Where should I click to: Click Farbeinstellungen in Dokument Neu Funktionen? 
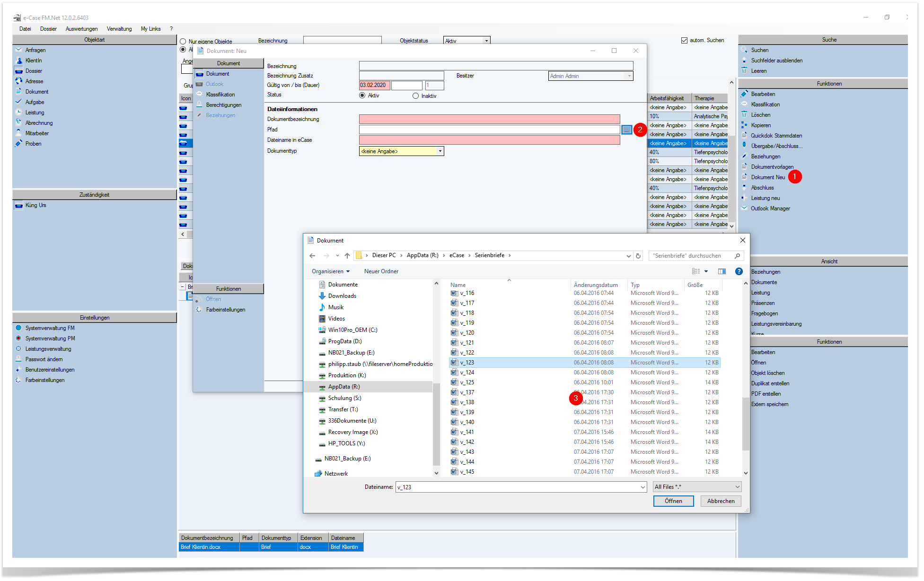pyautogui.click(x=226, y=310)
